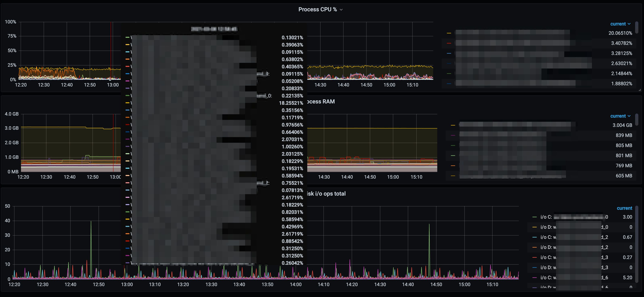Click the cyan color icon of the i/o C: d_2 series
Image resolution: width=644 pixels, height=297 pixels.
click(535, 237)
